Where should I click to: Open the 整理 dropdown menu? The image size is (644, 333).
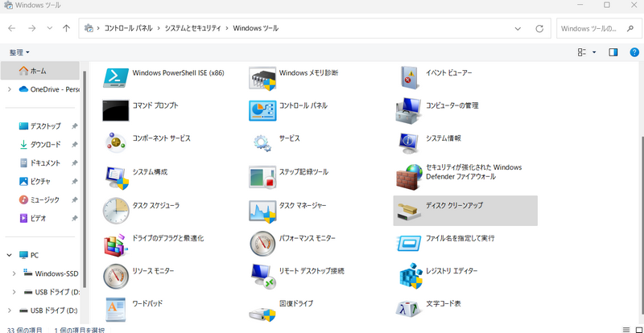coord(19,52)
